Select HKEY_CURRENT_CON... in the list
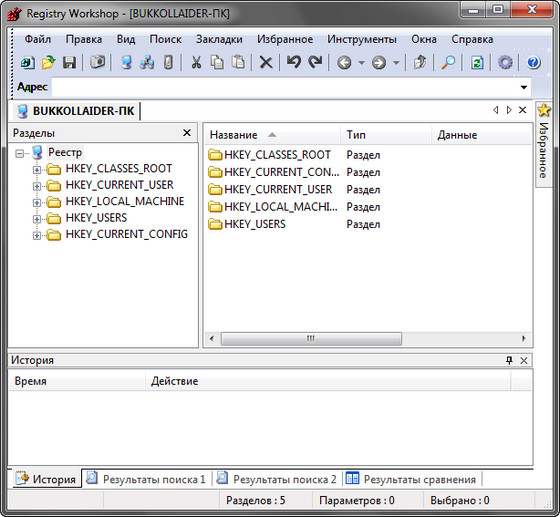Image resolution: width=560 pixels, height=517 pixels. (274, 172)
